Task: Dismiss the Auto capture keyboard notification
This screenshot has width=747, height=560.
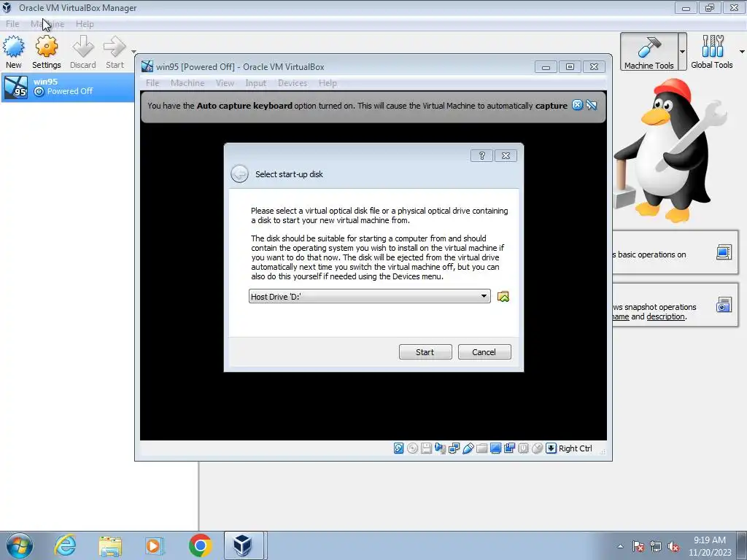Action: pyautogui.click(x=577, y=105)
